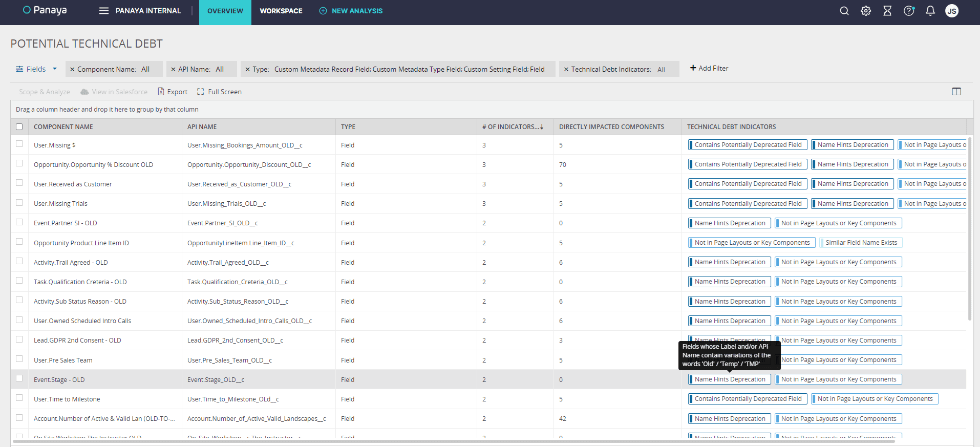This screenshot has width=980, height=447.
Task: Open the Component Name filter value
Action: (x=145, y=69)
